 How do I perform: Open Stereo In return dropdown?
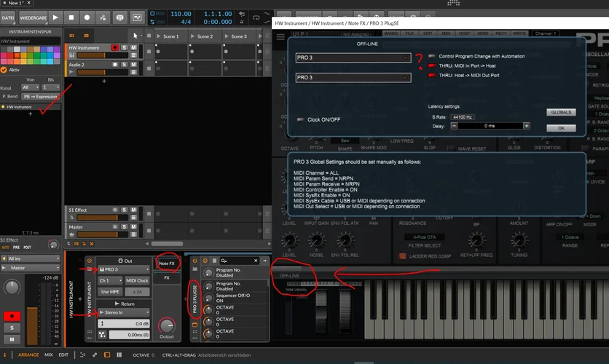pyautogui.click(x=125, y=312)
